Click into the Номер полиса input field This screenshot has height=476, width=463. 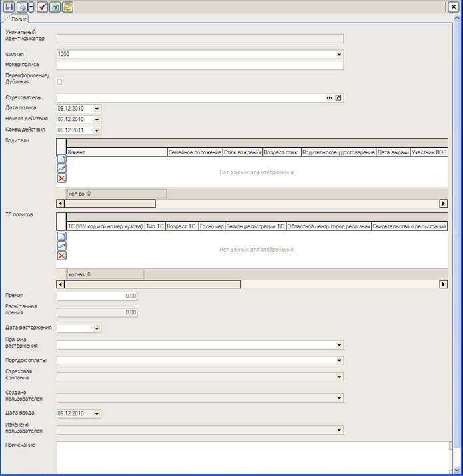[x=200, y=65]
